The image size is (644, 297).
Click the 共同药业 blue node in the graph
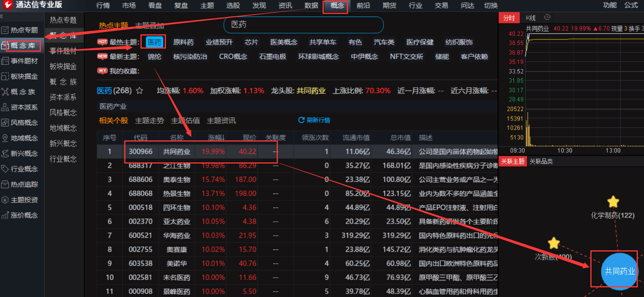point(620,271)
